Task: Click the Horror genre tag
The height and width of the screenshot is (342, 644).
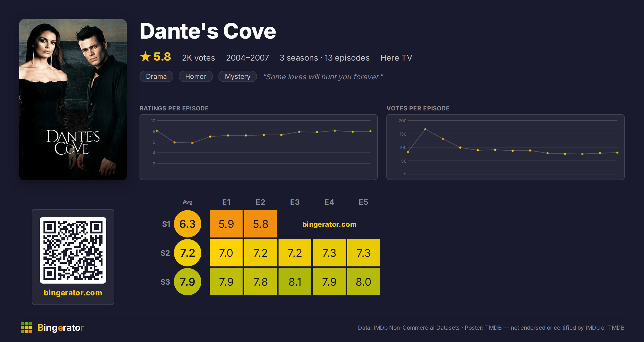Action: 196,76
